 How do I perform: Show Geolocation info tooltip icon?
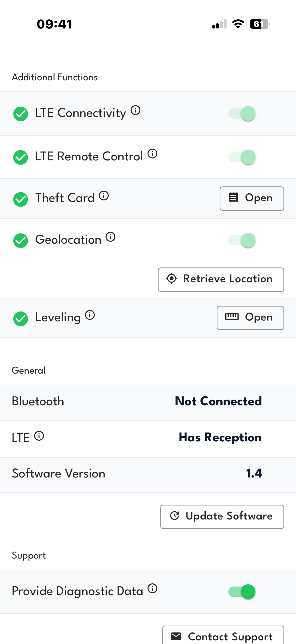110,237
